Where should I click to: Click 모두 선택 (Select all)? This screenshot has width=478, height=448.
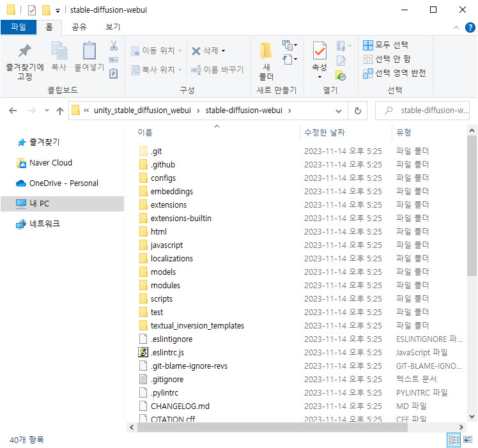click(x=385, y=45)
